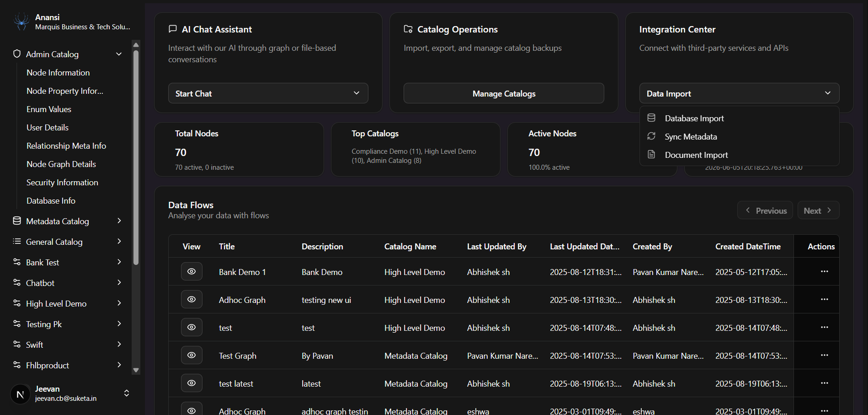Open Node Property Information page
868x415 pixels.
tap(65, 91)
